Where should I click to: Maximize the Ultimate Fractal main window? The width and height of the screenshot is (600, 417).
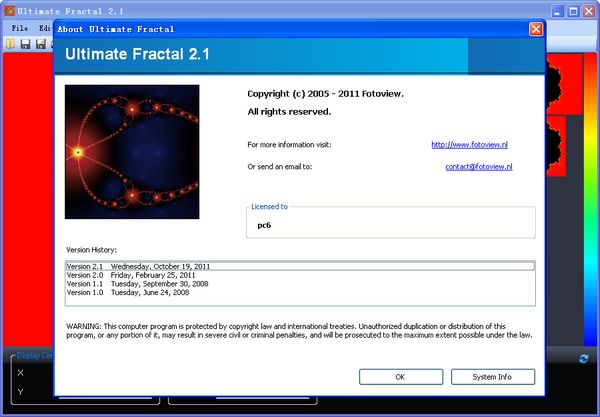573,11
